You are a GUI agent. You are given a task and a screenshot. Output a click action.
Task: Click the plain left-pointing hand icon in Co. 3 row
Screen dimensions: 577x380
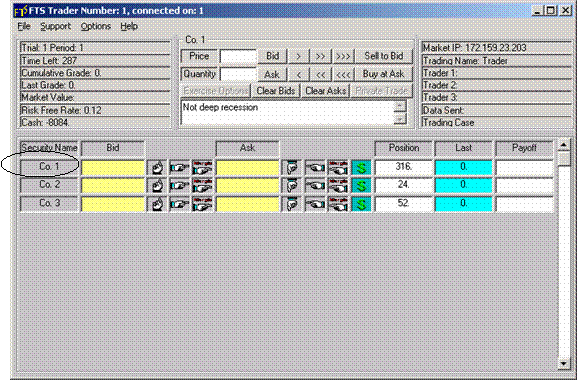[x=315, y=204]
